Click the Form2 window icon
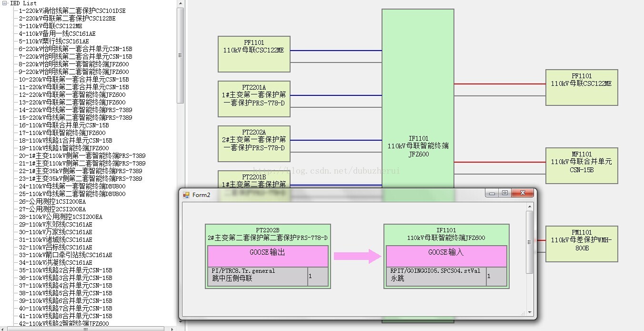This screenshot has height=331, width=644. (186, 195)
